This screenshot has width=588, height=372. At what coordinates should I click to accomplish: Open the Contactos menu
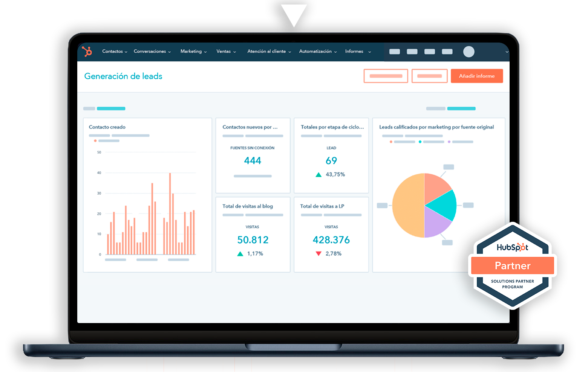(115, 51)
